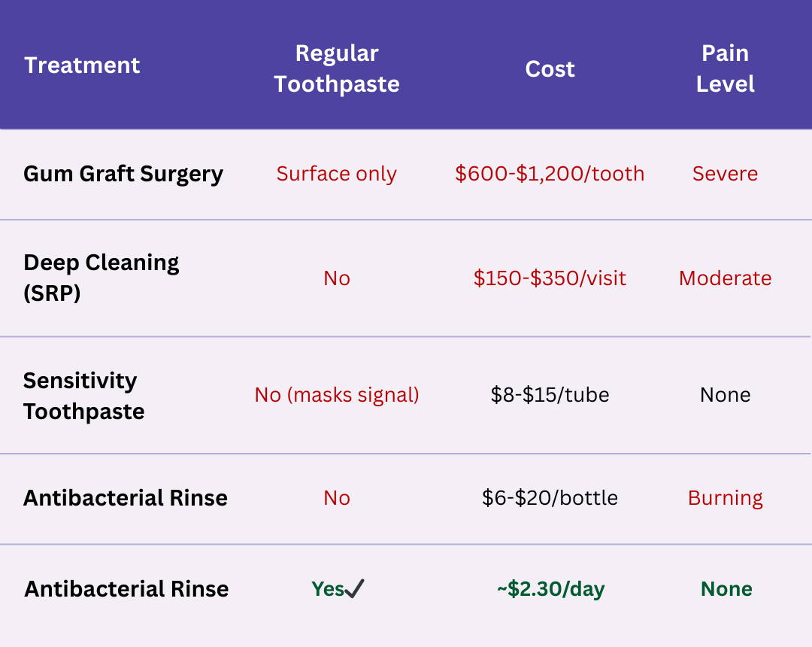Click the Severe pain level cell

[725, 174]
